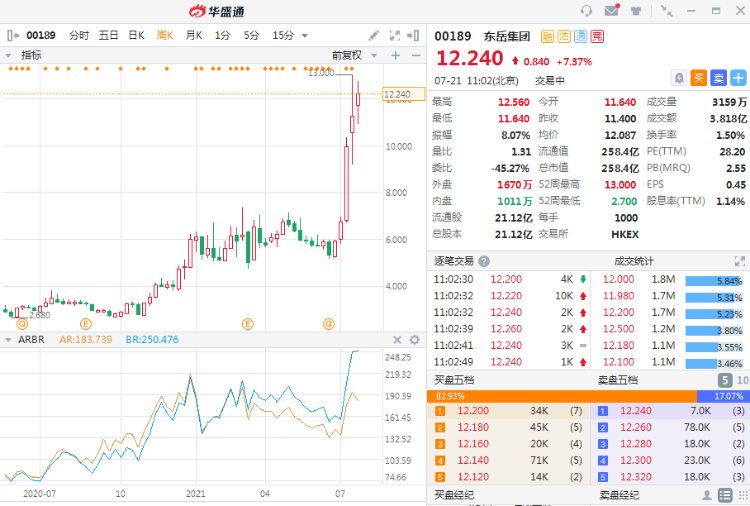Viewport: 750px width, 506px height.
Task: Open the skin theme shirt icon
Action: [636, 11]
